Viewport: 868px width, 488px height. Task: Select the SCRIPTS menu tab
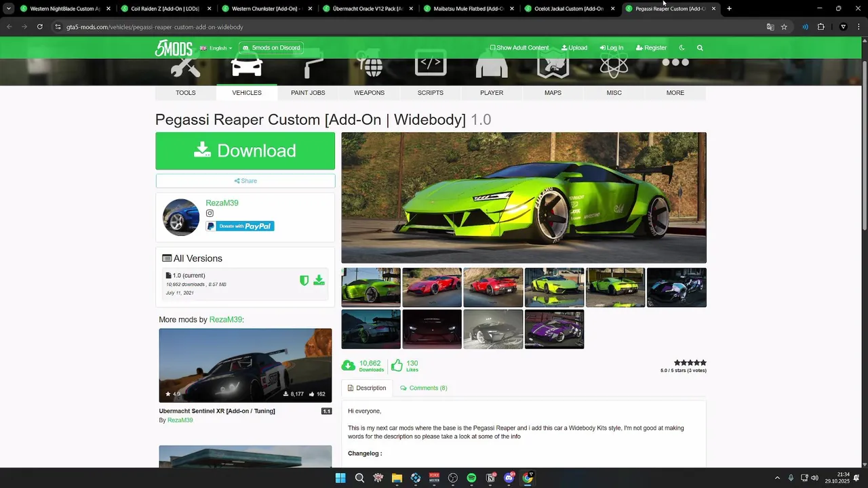pyautogui.click(x=431, y=93)
